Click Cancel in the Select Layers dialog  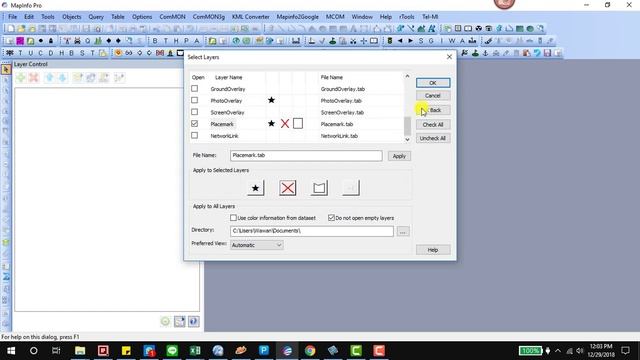tap(433, 96)
